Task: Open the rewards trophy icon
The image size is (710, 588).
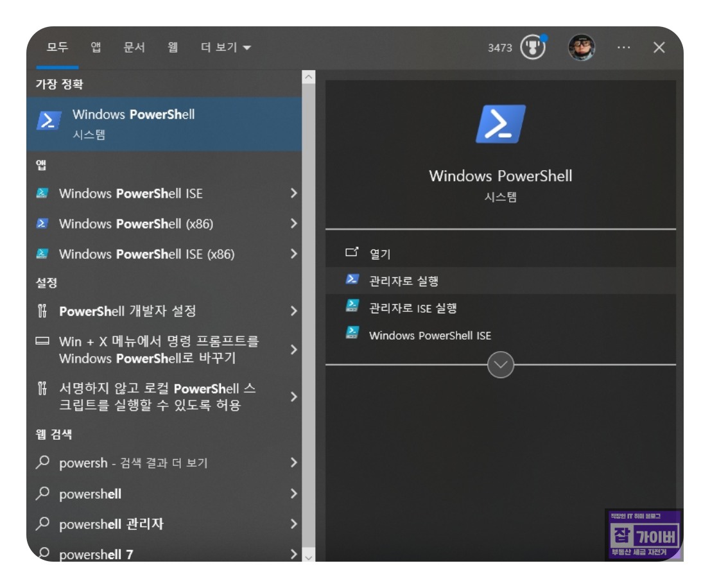Action: point(533,47)
